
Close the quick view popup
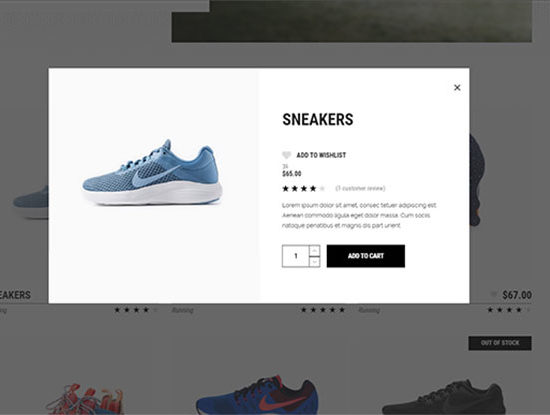(x=457, y=88)
